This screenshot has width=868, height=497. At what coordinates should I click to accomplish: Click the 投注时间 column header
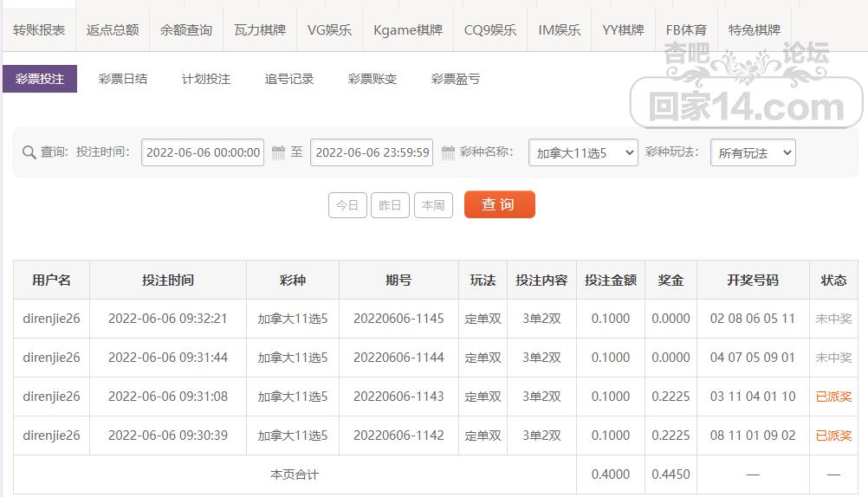(168, 280)
